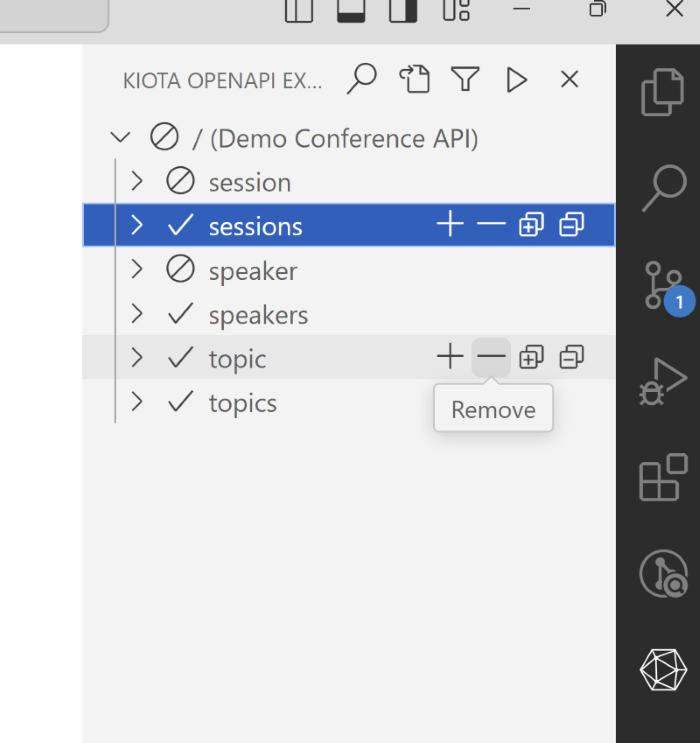Toggle checkmark on topic row
Screen dimensions: 700x743
(x=180, y=357)
